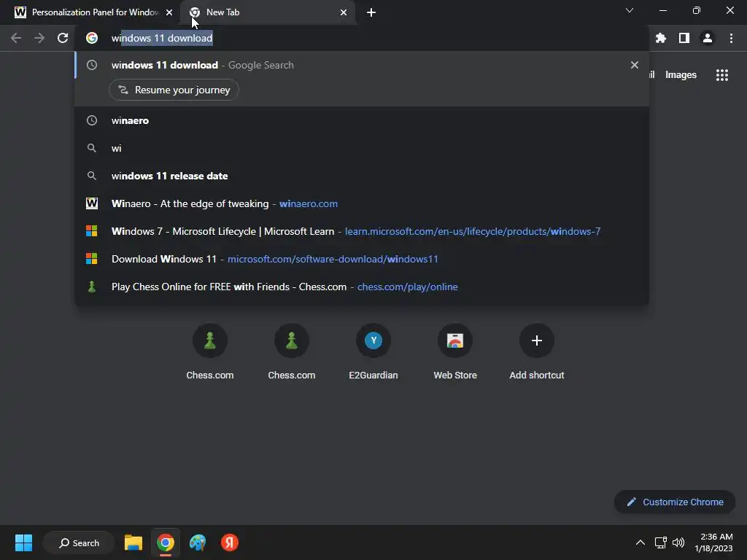Open the first Chess.com shortcut
This screenshot has height=560, width=747.
[x=210, y=351]
